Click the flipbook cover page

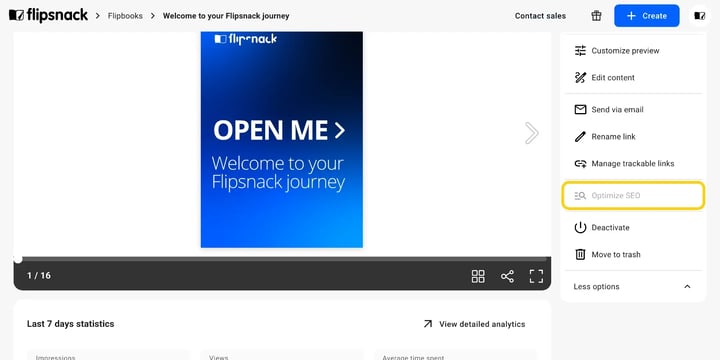coord(281,140)
